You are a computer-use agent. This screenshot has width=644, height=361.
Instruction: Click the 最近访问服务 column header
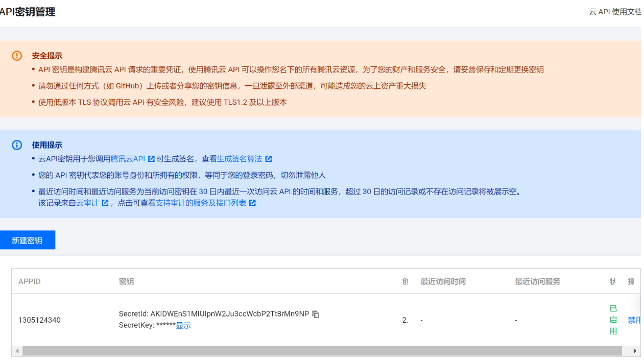point(537,281)
